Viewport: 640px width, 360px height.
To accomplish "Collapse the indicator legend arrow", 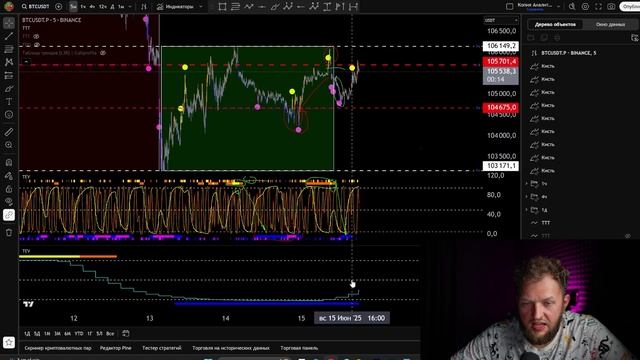I will coord(26,61).
